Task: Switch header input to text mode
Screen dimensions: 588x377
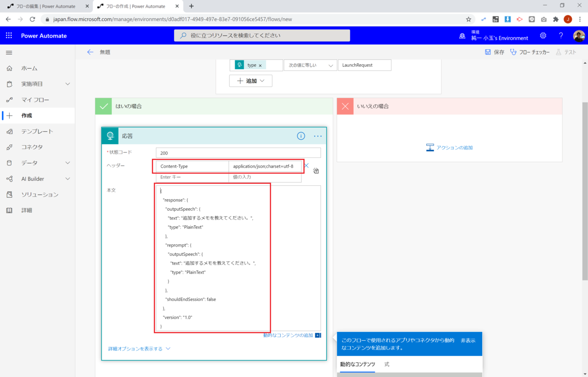Action: coord(316,171)
